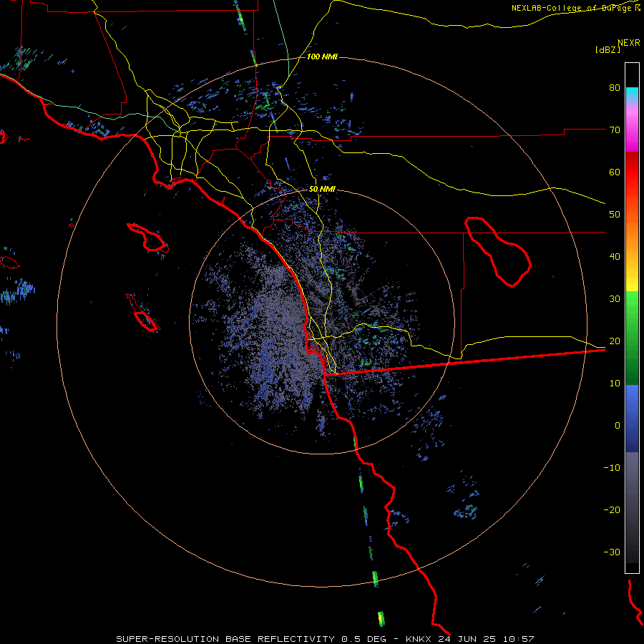Click the 30 dBZ scale value

click(x=615, y=299)
